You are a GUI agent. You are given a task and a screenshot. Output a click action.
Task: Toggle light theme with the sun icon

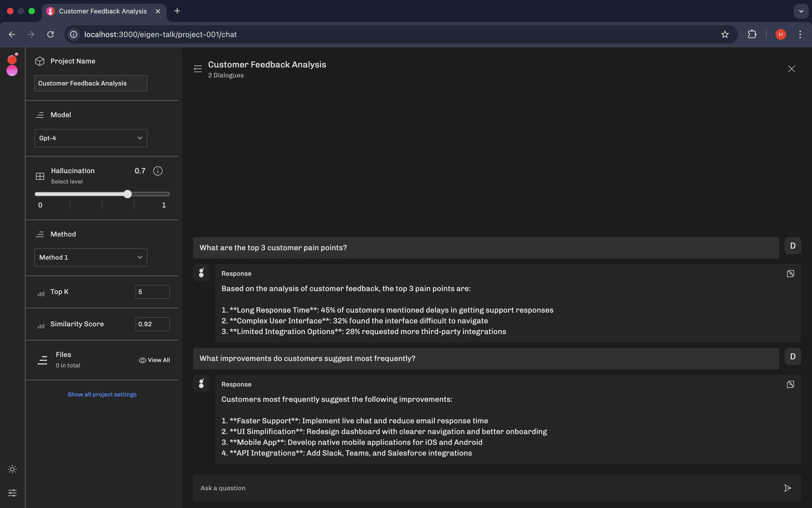12,469
